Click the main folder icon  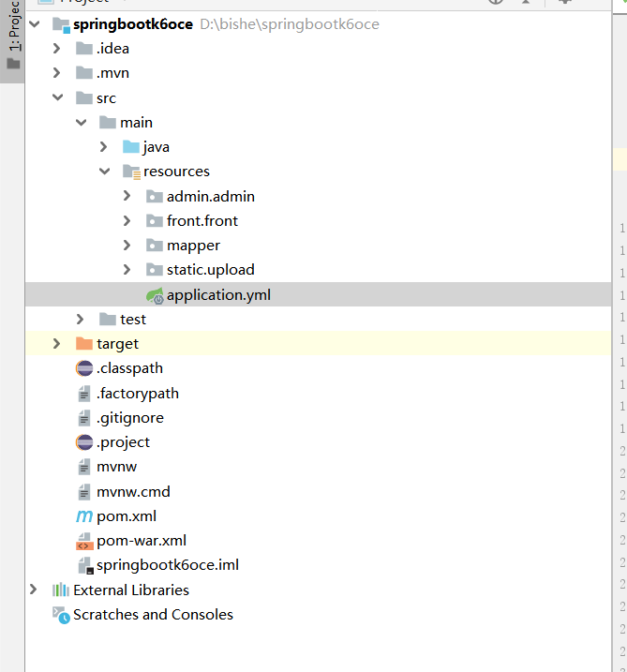click(108, 123)
